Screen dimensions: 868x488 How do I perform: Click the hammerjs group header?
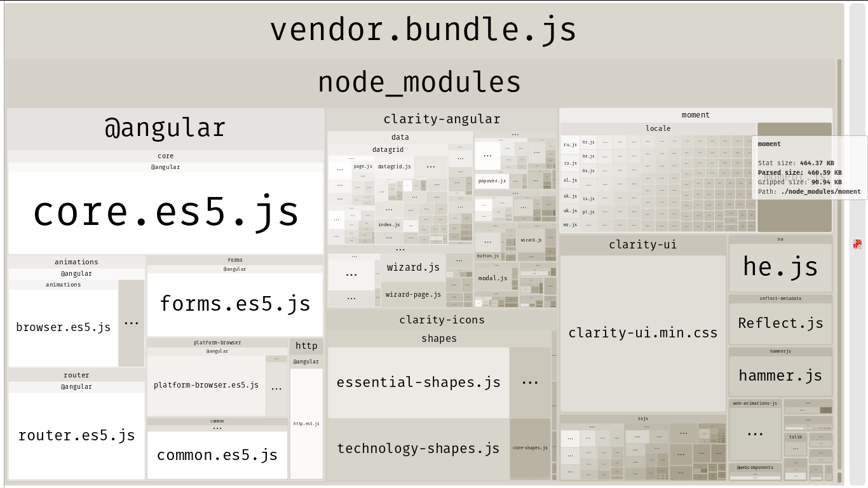pyautogui.click(x=780, y=351)
